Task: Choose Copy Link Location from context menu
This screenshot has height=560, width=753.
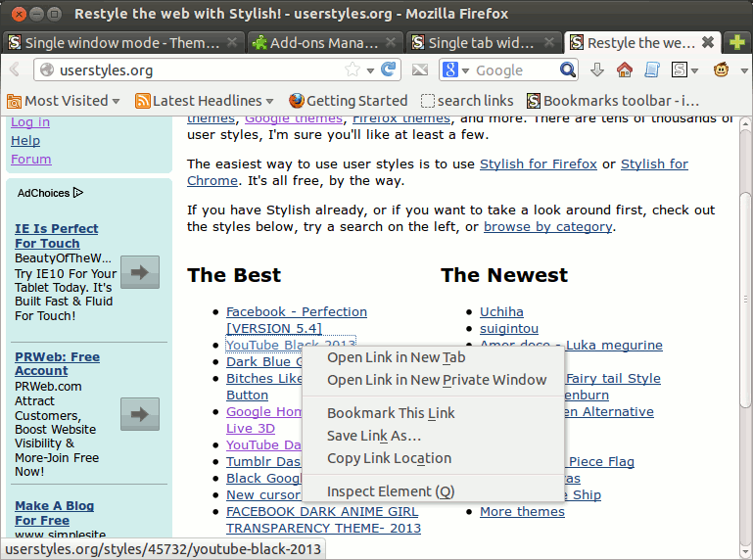Action: tap(389, 458)
